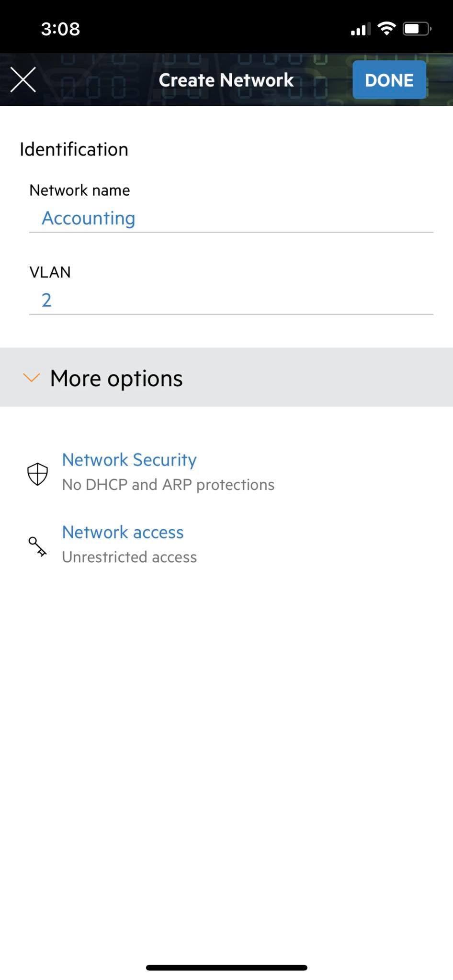
Task: Close the Create Network screen with X
Action: [23, 79]
